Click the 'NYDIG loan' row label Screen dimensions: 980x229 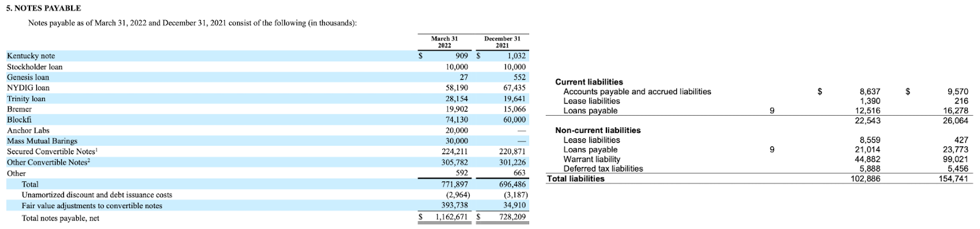[x=28, y=88]
